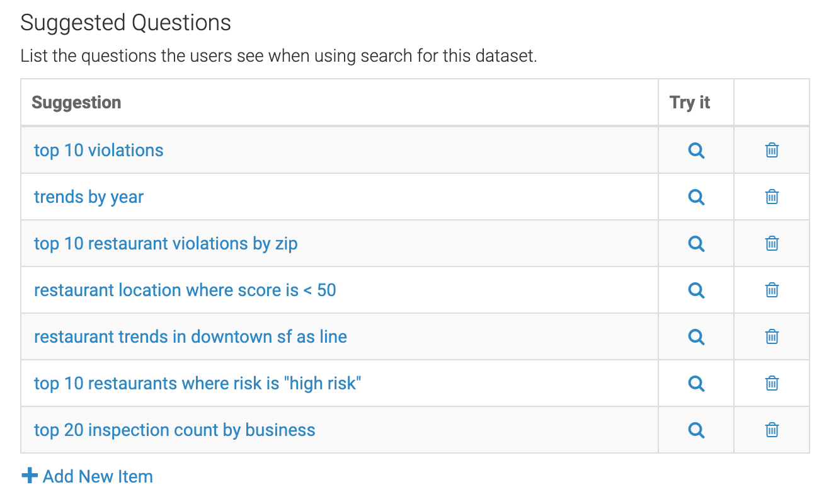Delete the "score is < 50" suggestion
The width and height of the screenshot is (819, 504).
click(772, 290)
